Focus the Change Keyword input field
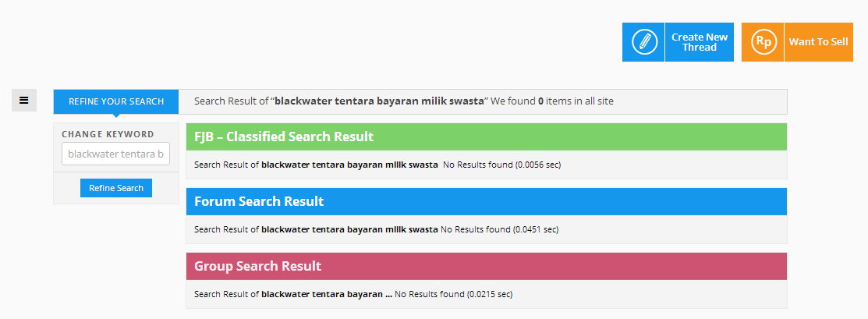868x319 pixels. pos(115,154)
